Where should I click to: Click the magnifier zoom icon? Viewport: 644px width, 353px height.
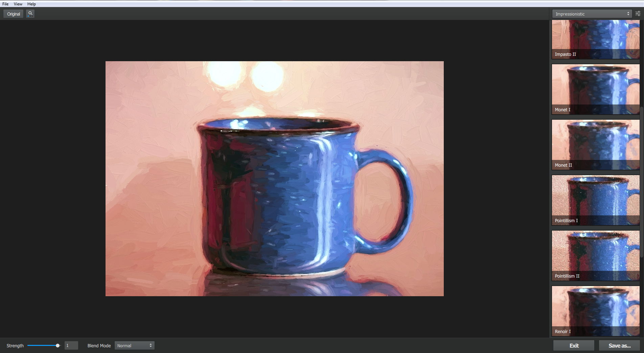30,14
